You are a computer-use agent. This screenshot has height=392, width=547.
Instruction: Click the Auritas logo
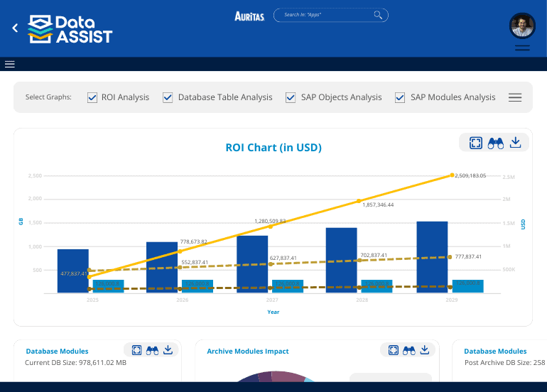(249, 16)
